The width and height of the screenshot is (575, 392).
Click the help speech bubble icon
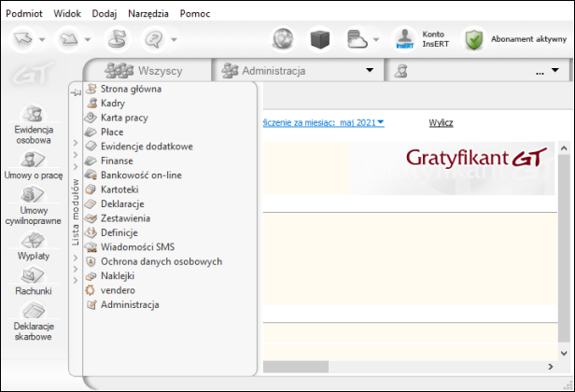tap(154, 38)
